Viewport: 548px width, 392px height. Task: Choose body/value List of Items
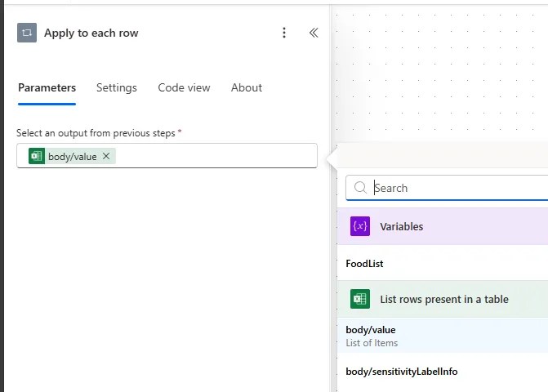371,335
